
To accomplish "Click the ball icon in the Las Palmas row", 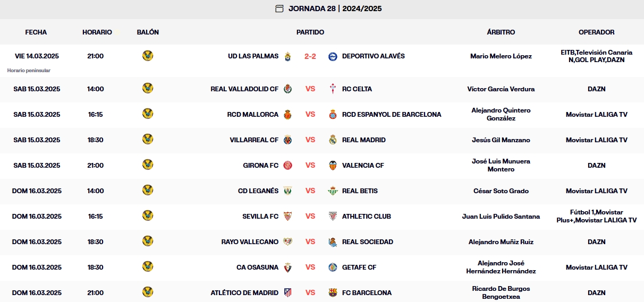I will coord(148,56).
